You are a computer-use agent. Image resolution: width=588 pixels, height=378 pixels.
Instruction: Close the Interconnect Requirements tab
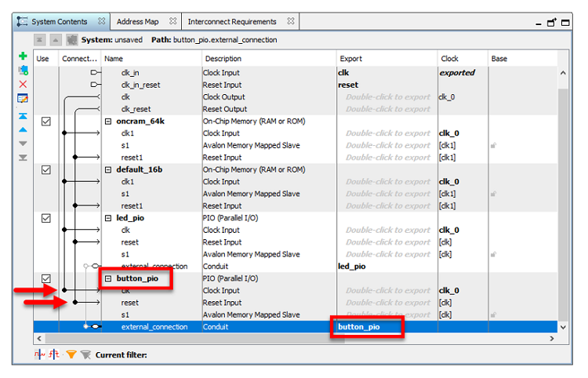point(291,21)
